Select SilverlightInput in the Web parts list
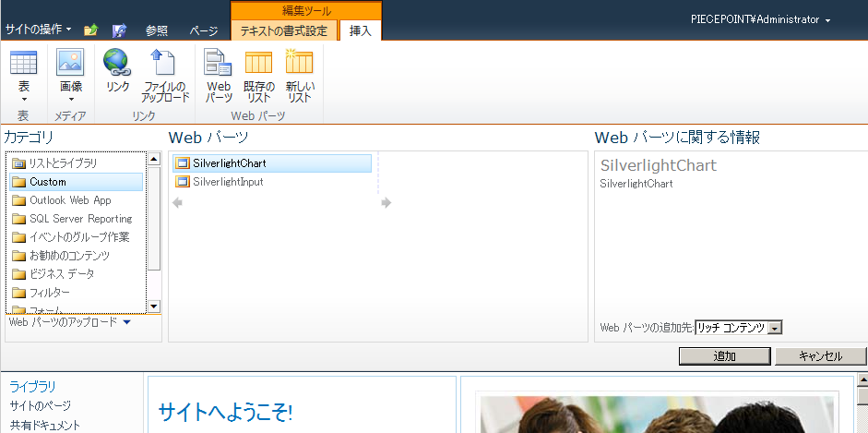 coord(272,182)
